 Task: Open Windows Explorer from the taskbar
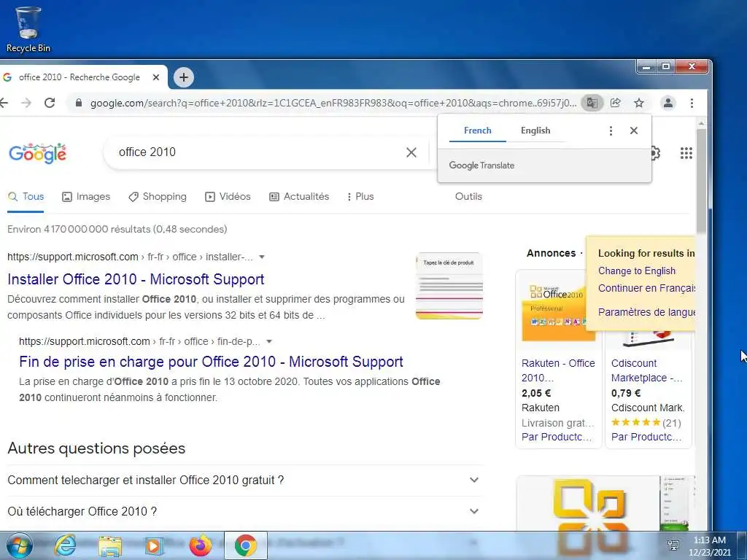point(110,546)
